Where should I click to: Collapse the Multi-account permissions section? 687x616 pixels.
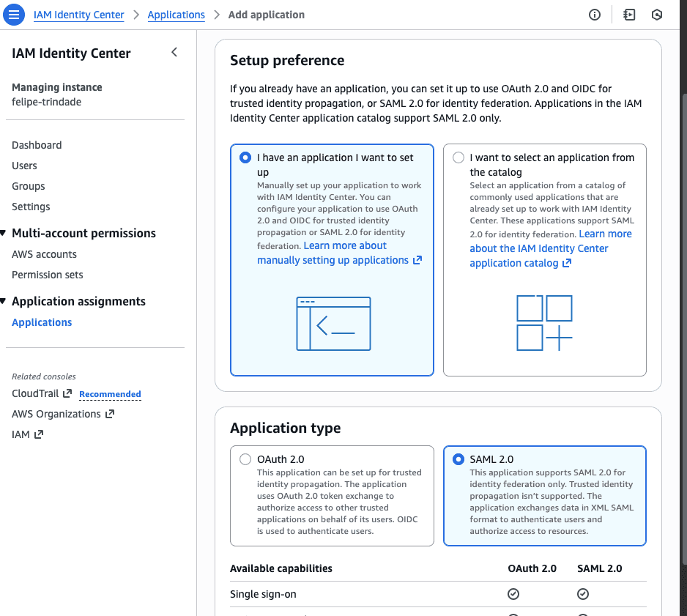tap(4, 233)
